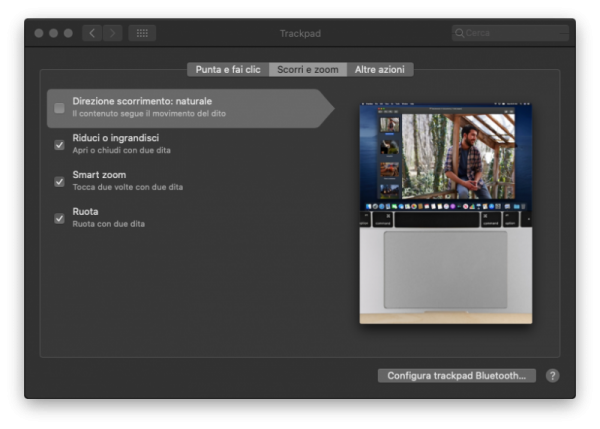
Task: Go forward with the right chevron button
Action: pos(112,33)
